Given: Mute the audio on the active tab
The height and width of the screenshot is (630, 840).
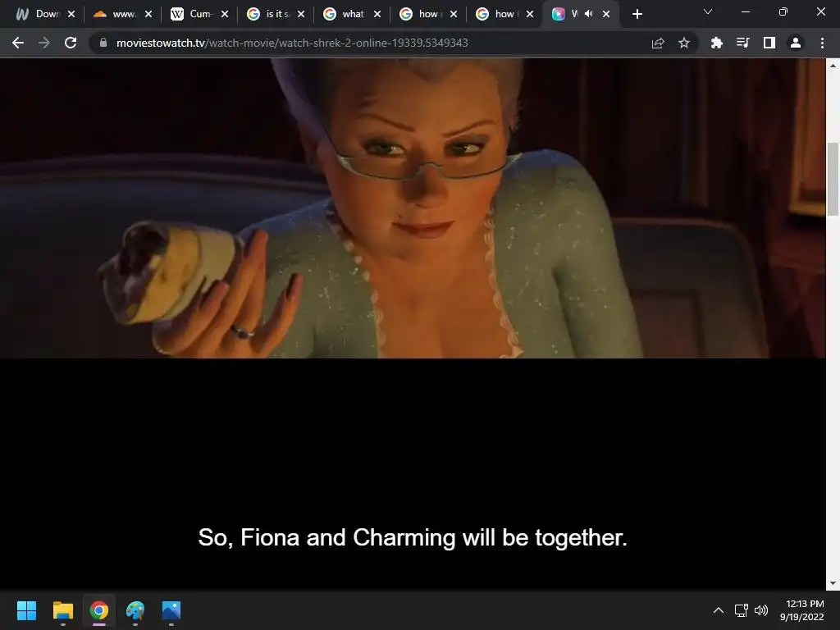Looking at the screenshot, I should pos(589,14).
